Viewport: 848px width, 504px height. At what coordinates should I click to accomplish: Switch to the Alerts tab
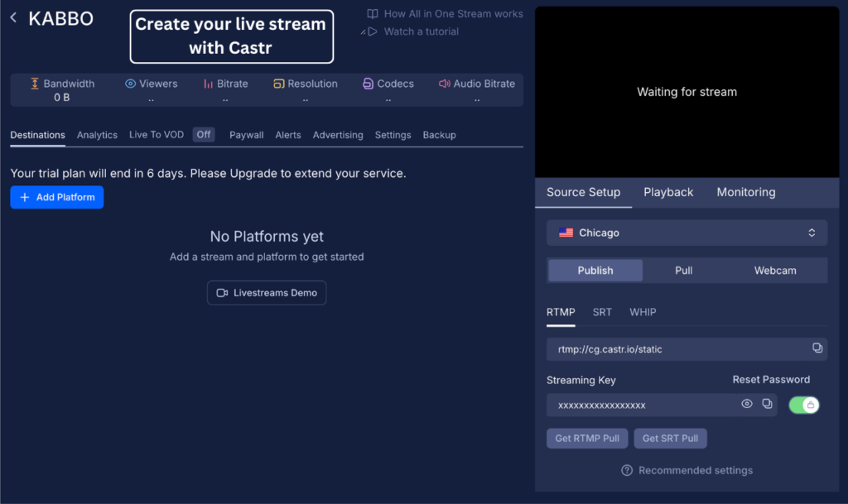point(287,135)
